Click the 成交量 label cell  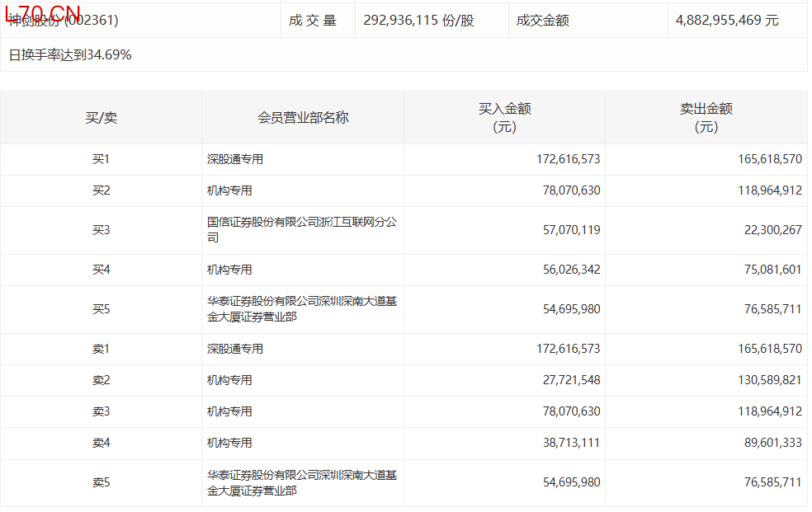313,21
